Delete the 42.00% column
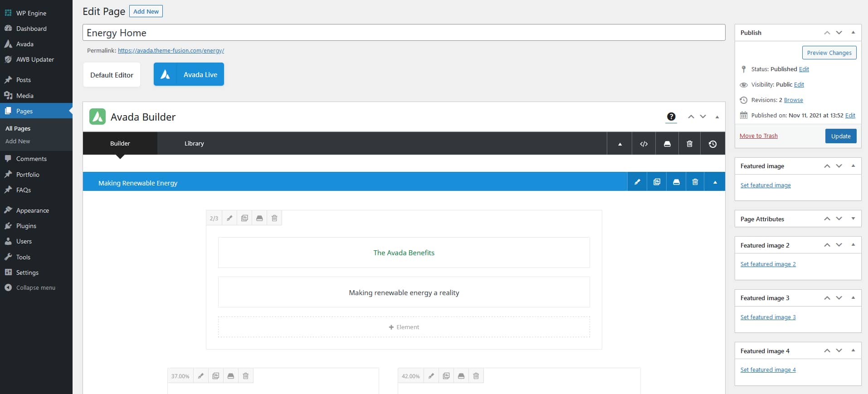868x394 pixels. pos(476,376)
